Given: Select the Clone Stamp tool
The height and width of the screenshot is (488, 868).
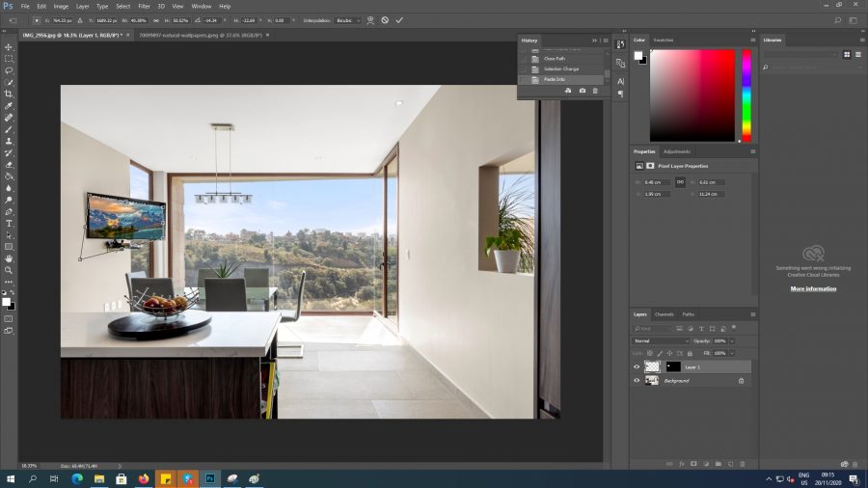Looking at the screenshot, I should click(x=9, y=141).
